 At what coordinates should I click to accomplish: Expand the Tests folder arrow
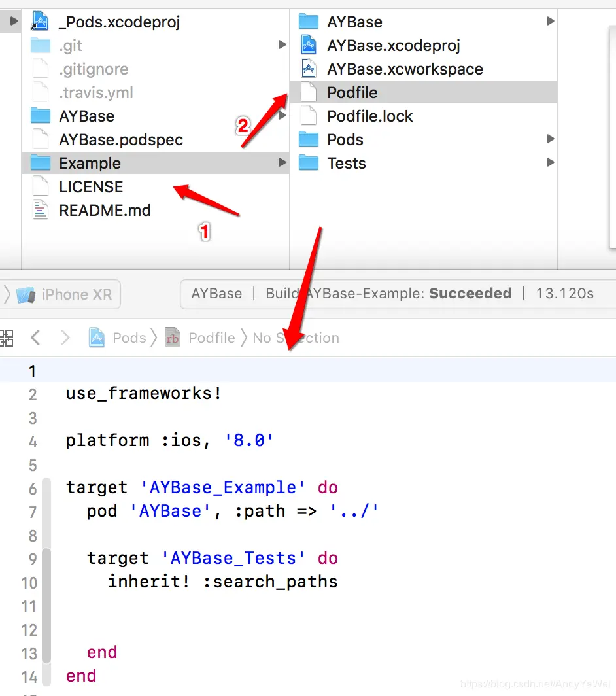click(x=550, y=162)
